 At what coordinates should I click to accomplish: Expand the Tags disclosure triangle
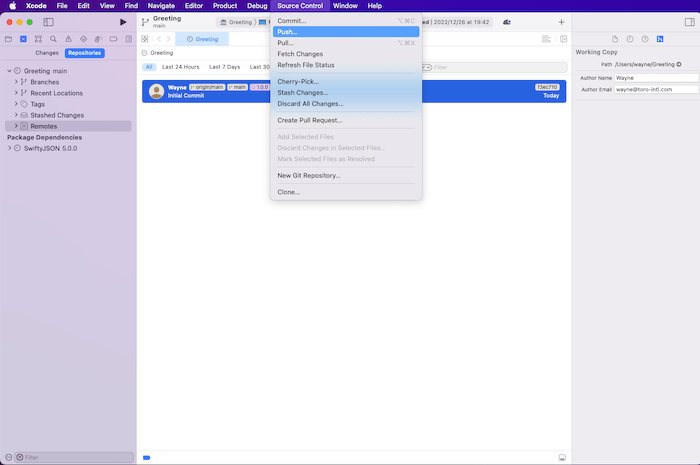point(16,104)
